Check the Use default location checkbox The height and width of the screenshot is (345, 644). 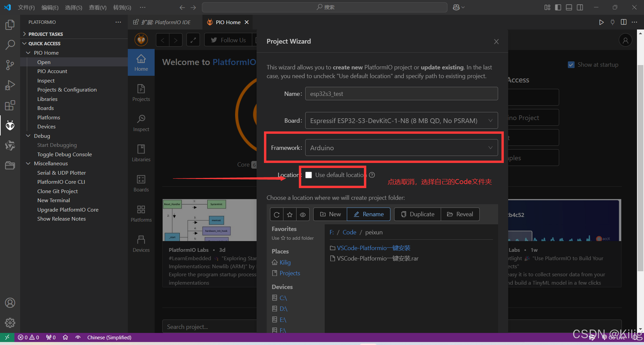point(309,175)
